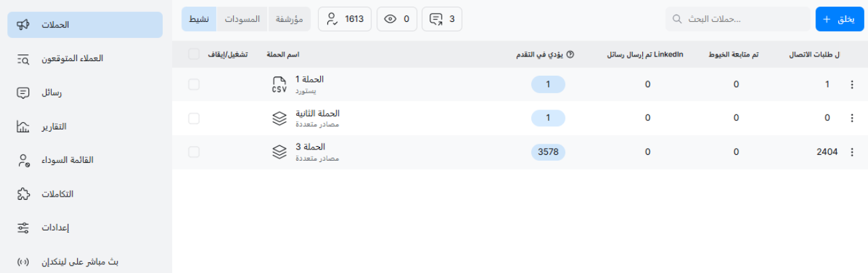The width and height of the screenshot is (868, 273).
Task: Click the رسائل chat bubble icon
Action: click(23, 92)
